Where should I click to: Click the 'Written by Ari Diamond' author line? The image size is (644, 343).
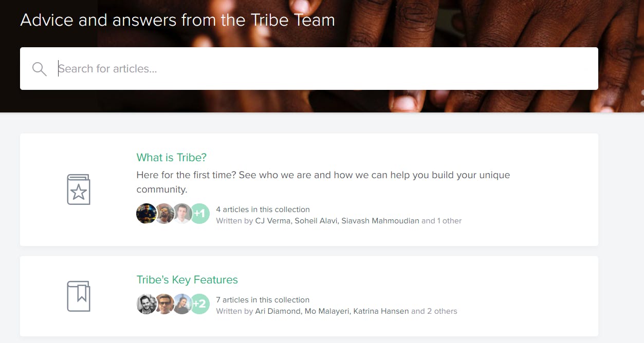point(336,311)
